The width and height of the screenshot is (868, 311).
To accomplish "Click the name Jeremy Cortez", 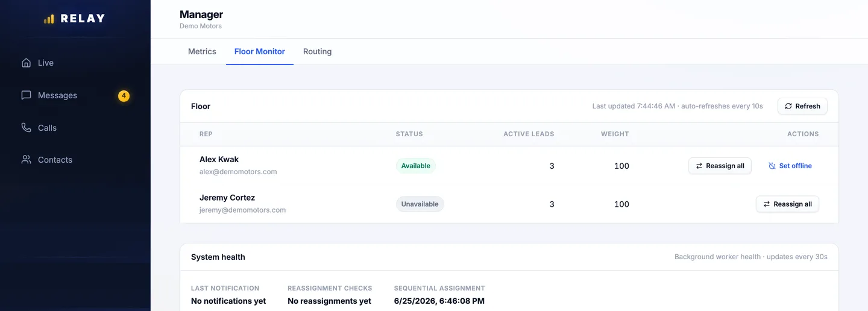I will pos(227,198).
